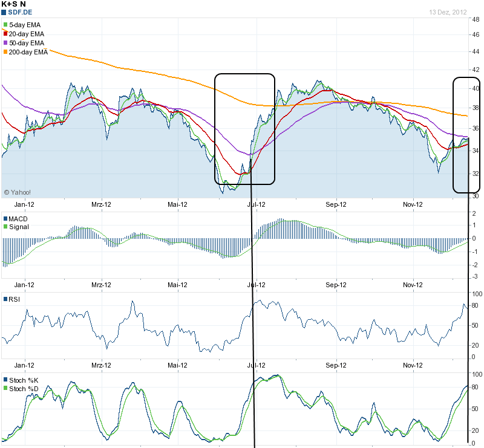
Task: Click Mai-12 on the price chart axis
Action: click(177, 204)
